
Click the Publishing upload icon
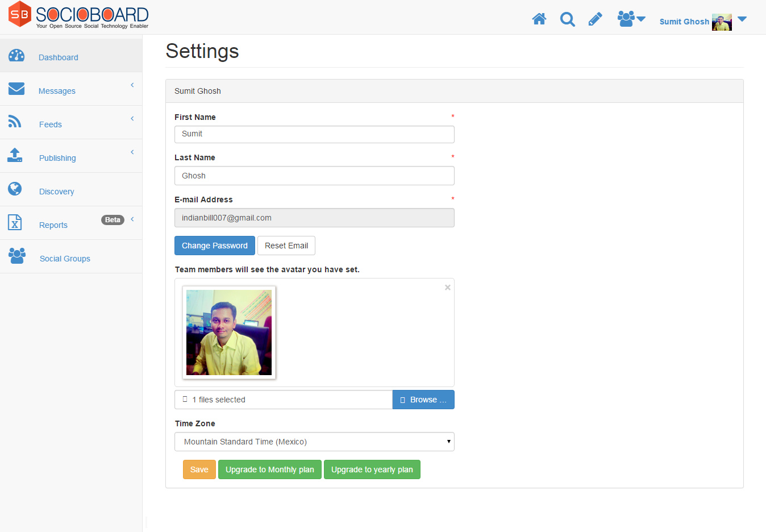(15, 155)
